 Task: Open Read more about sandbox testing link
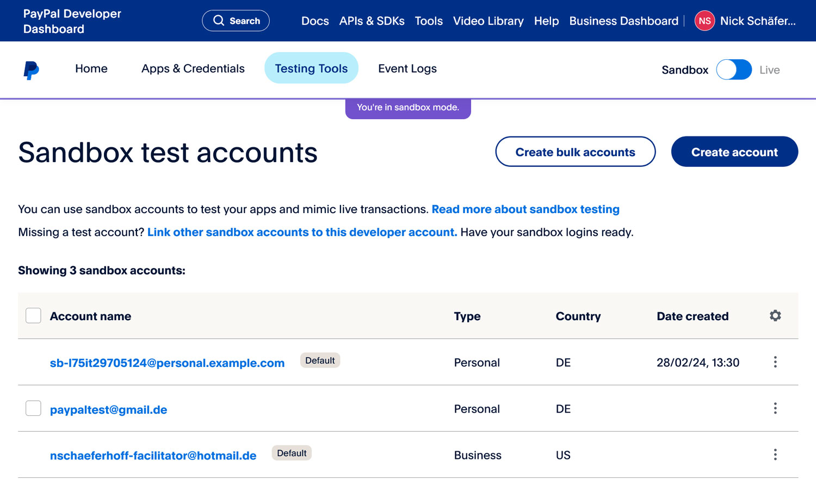(x=526, y=209)
